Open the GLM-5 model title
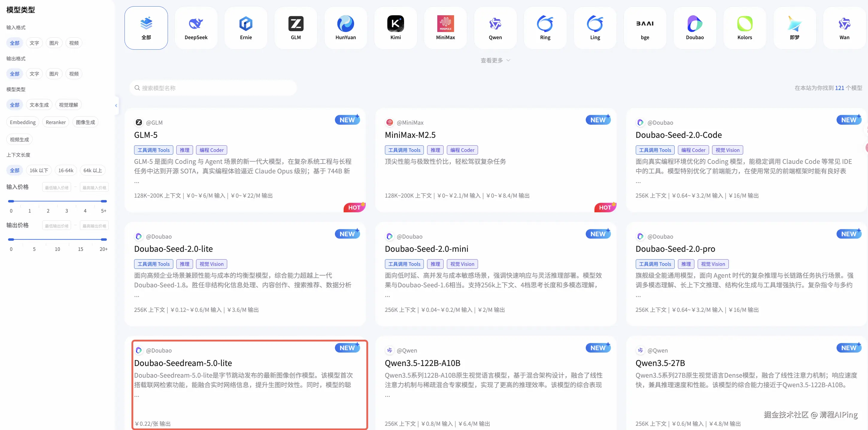 (145, 135)
